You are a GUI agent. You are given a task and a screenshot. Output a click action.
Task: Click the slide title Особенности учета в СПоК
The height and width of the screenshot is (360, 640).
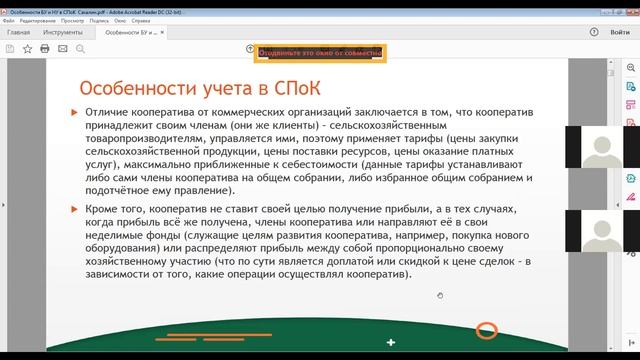pyautogui.click(x=200, y=88)
